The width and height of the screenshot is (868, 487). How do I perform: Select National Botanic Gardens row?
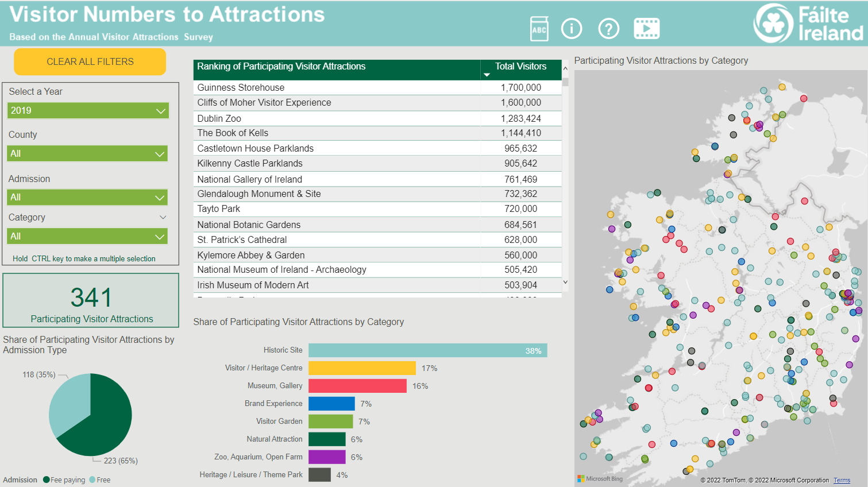click(x=377, y=225)
